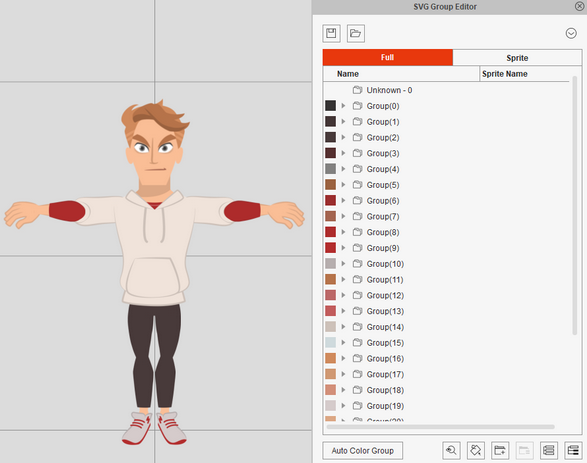
Task: Click the character's hair in the viewport
Action: tap(155, 118)
